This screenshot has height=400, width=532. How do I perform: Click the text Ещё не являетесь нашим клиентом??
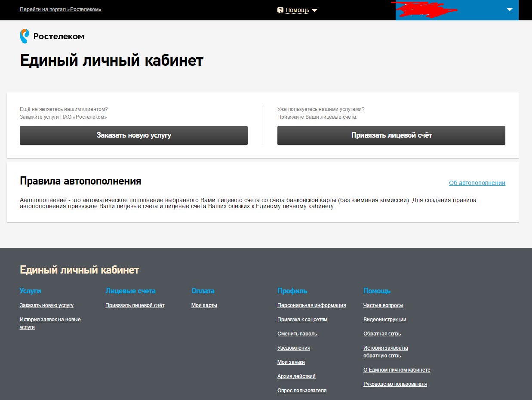click(x=64, y=109)
